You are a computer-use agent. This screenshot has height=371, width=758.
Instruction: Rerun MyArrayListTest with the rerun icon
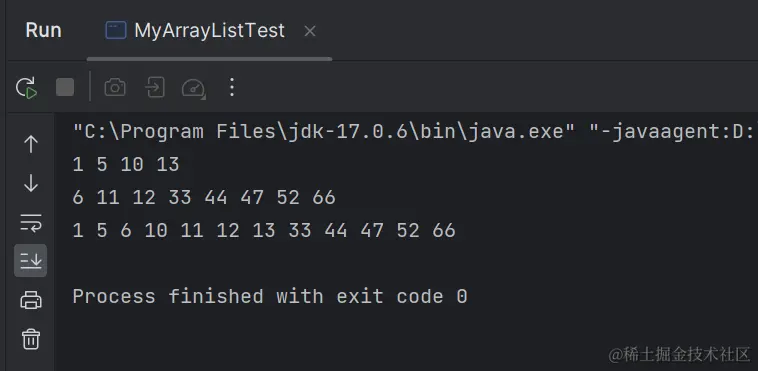point(26,88)
